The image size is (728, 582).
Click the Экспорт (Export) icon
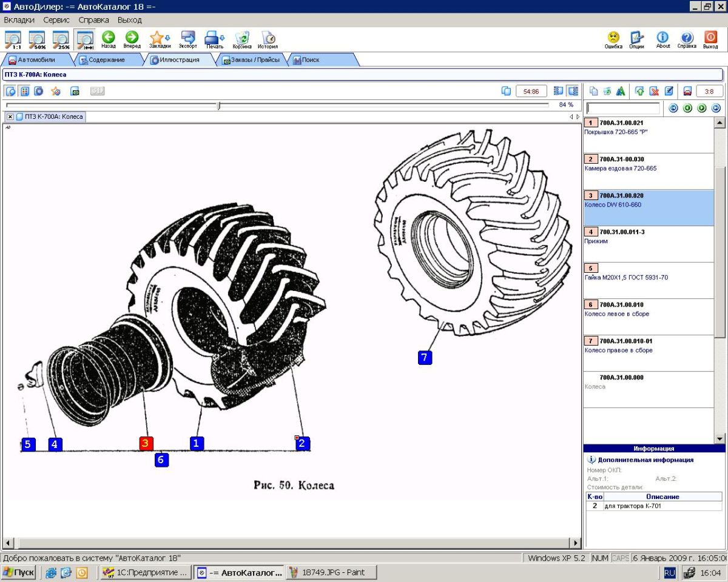tap(187, 38)
